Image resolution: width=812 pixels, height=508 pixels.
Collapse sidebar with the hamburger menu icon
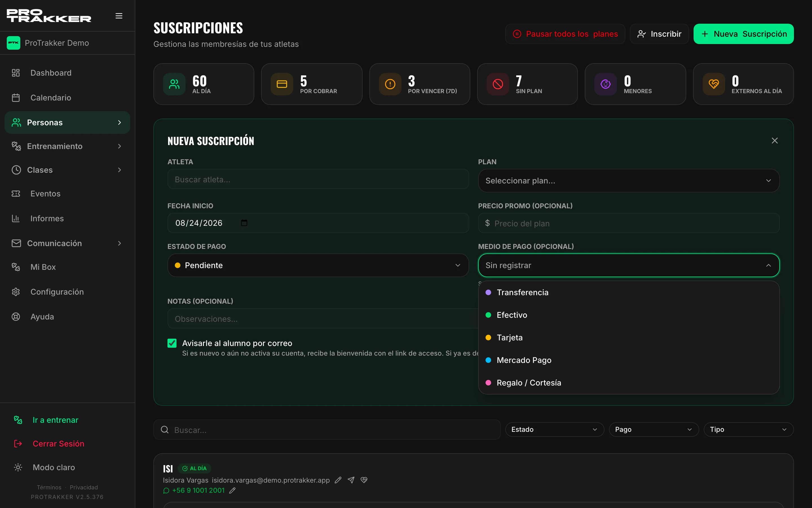pyautogui.click(x=119, y=16)
